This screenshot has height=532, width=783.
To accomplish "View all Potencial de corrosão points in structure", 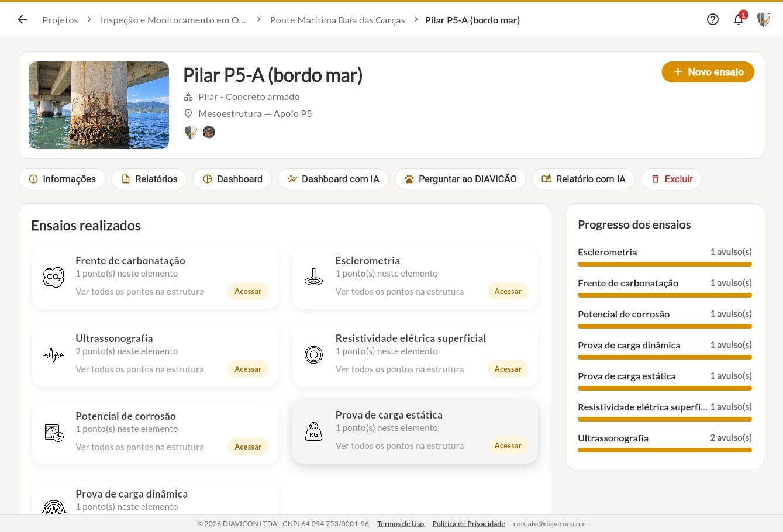I will point(140,447).
